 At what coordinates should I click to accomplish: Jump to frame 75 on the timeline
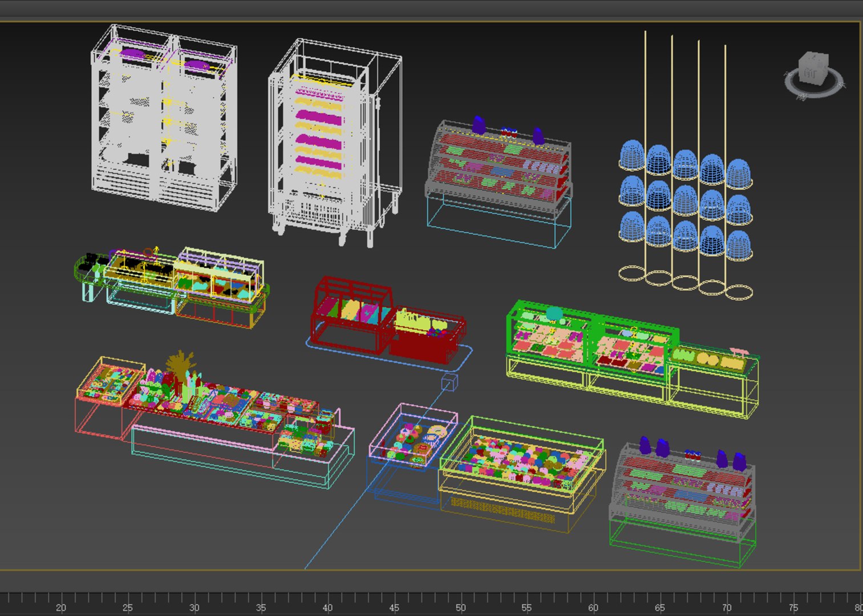tap(793, 607)
